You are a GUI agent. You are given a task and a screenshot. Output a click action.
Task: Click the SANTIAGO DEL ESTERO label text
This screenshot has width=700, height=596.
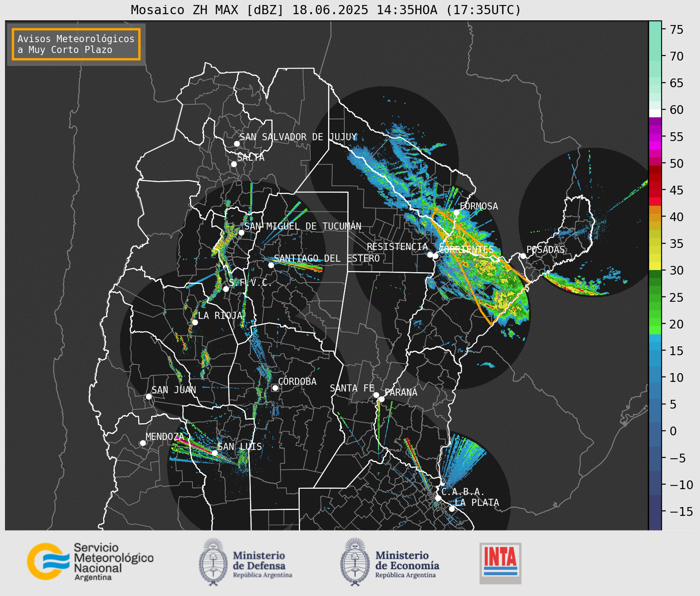pos(327,258)
